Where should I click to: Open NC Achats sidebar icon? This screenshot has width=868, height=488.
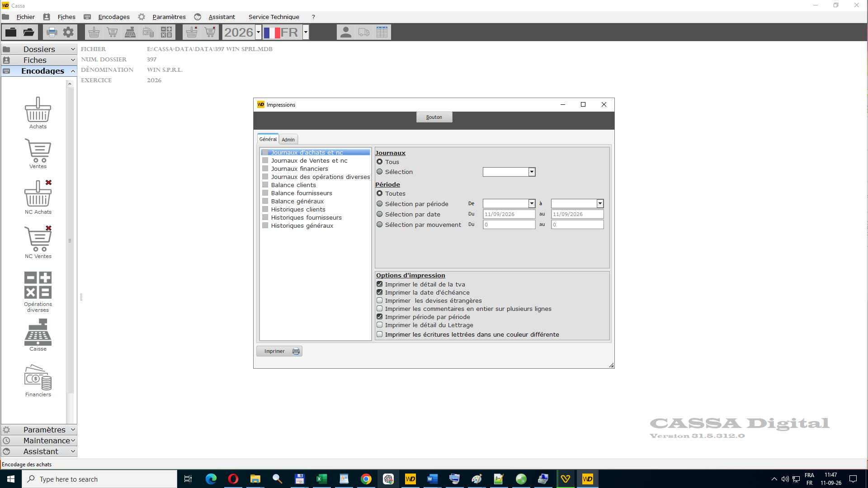point(38,193)
